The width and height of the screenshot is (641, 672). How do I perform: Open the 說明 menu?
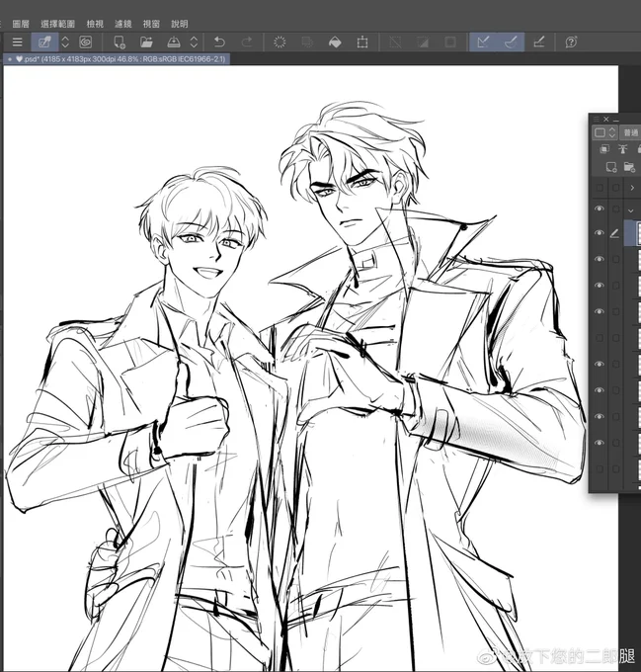pos(180,24)
